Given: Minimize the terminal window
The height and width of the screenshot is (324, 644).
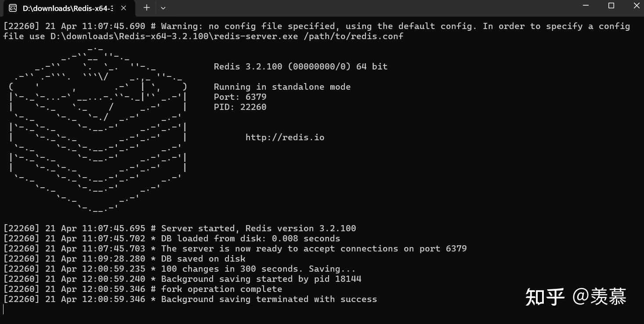Looking at the screenshot, I should [586, 6].
